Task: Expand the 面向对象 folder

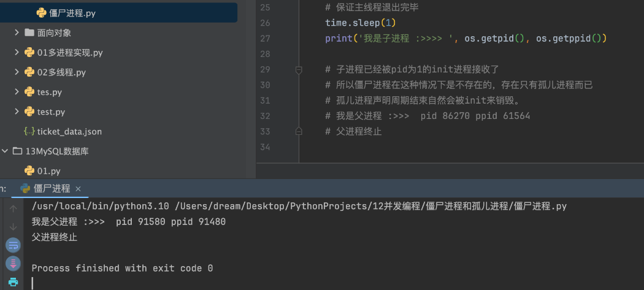Action: click(17, 32)
